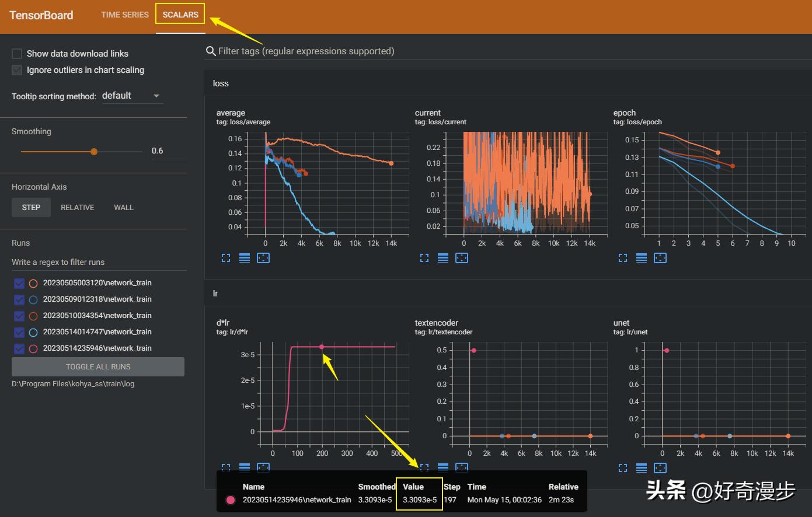Viewport: 812px width, 517px height.
Task: Click the TOGGLE ALL RUNS button
Action: click(98, 367)
